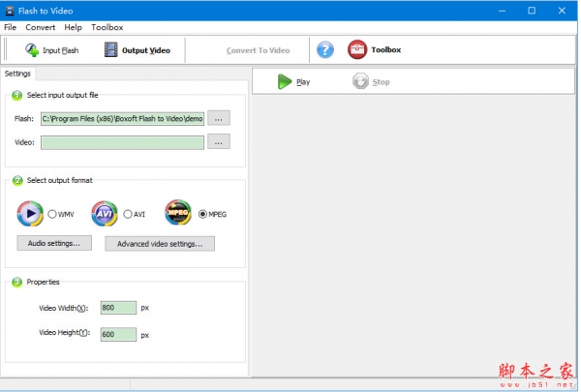Image resolution: width=581 pixels, height=392 pixels.
Task: Click the Video Height field
Action: (x=118, y=334)
